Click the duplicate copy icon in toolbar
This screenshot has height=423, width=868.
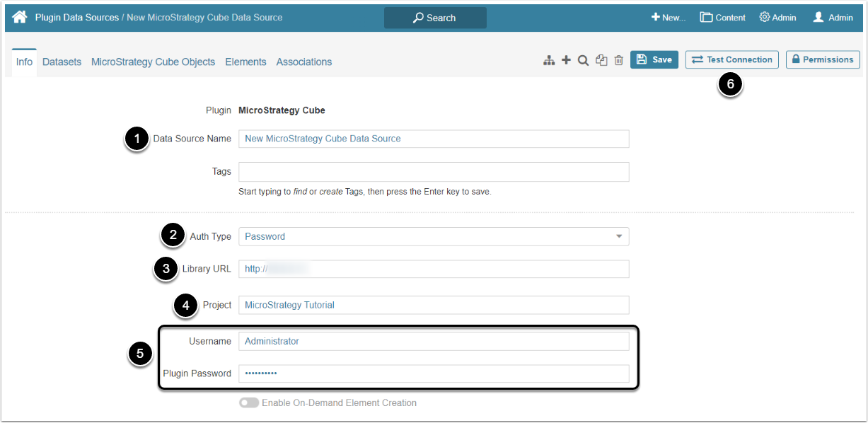[601, 61]
